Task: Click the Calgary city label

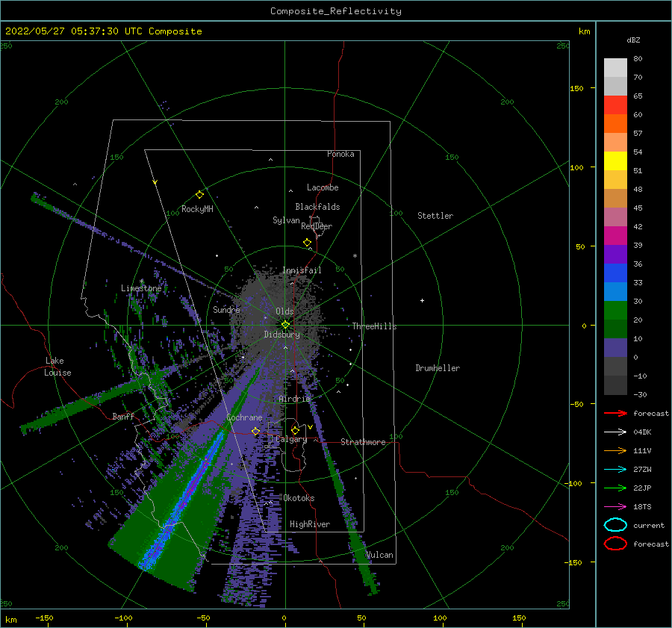Action: (x=291, y=439)
